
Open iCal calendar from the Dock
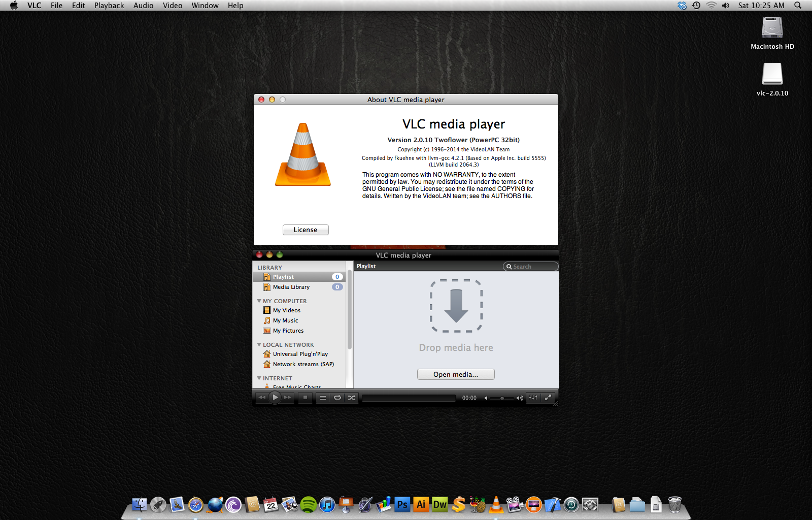pyautogui.click(x=271, y=504)
